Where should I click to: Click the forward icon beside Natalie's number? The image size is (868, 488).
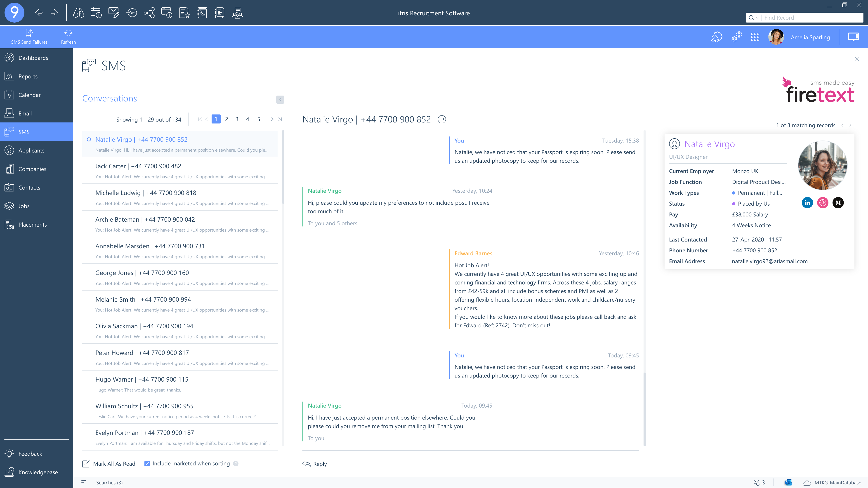pos(442,119)
